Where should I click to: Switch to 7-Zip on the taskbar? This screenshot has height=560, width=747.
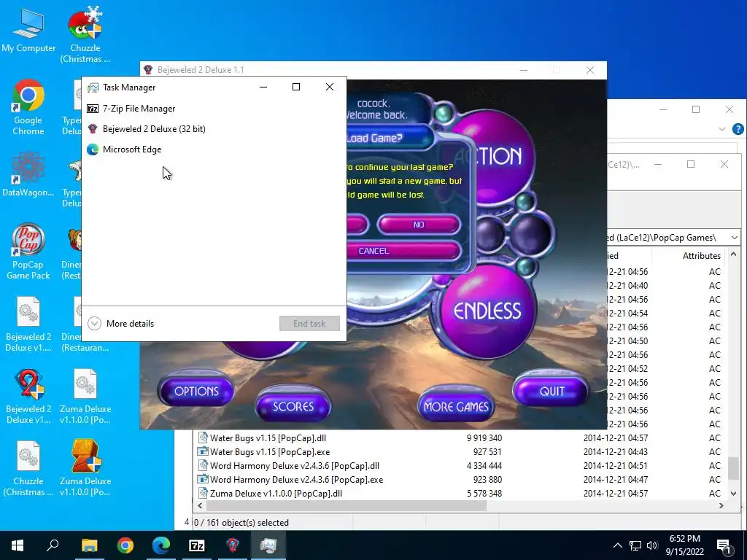(197, 545)
